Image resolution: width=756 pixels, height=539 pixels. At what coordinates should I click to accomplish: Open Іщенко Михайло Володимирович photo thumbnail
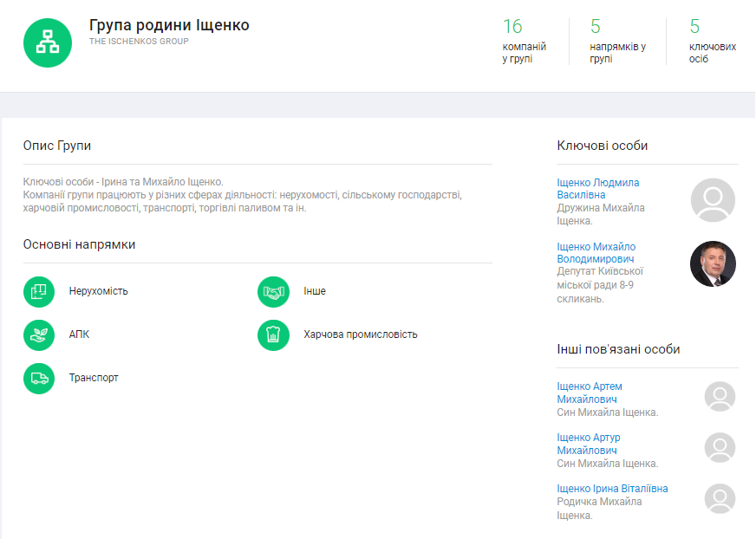click(x=713, y=263)
